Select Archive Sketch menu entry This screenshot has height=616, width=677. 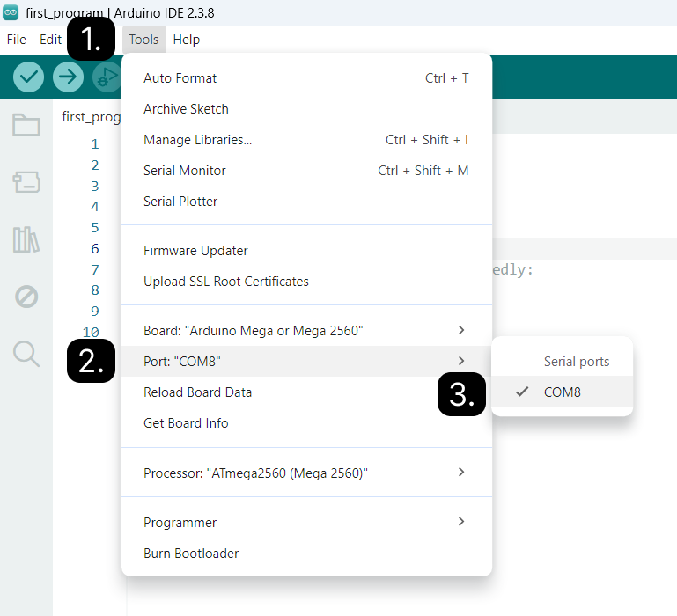coord(306,109)
